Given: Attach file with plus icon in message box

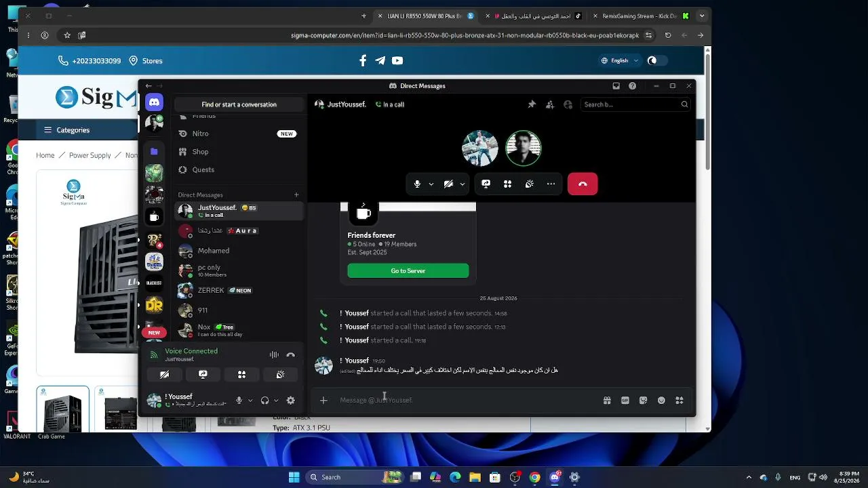Looking at the screenshot, I should [x=323, y=401].
